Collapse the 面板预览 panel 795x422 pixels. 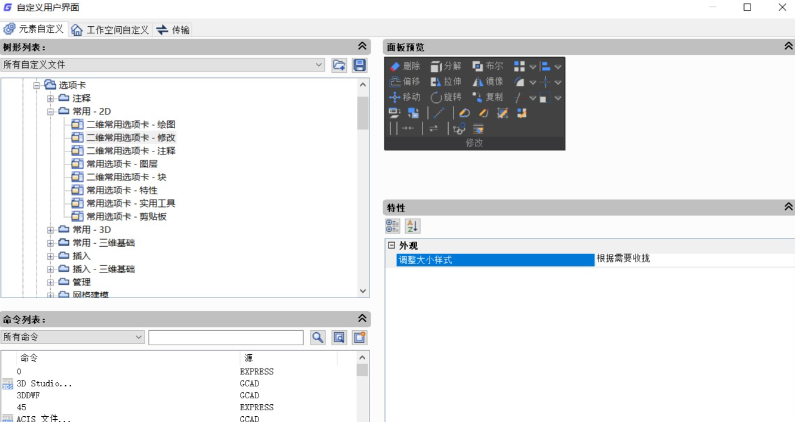point(789,47)
